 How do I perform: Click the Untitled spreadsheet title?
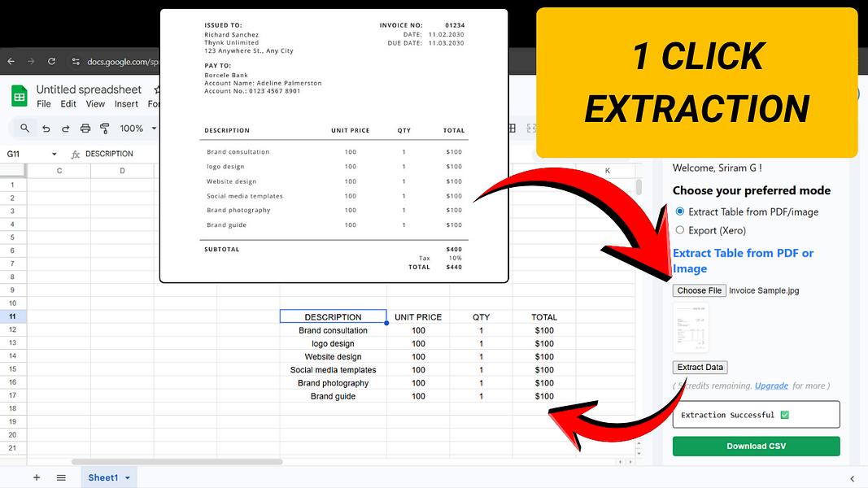(x=89, y=89)
